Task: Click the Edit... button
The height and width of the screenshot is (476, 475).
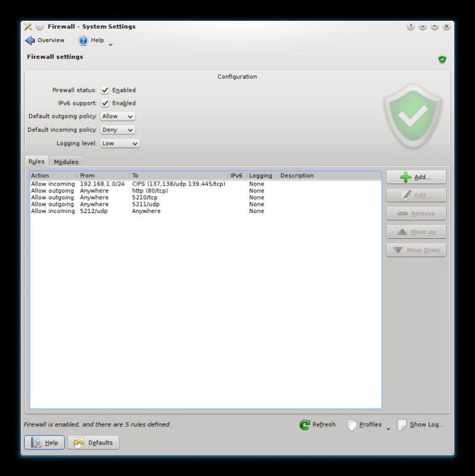Action: pos(416,195)
